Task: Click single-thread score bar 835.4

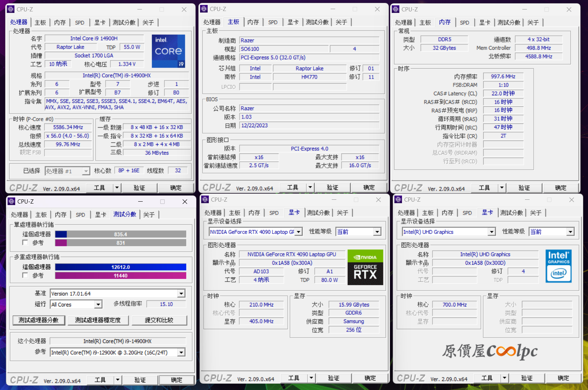Action: (x=121, y=235)
